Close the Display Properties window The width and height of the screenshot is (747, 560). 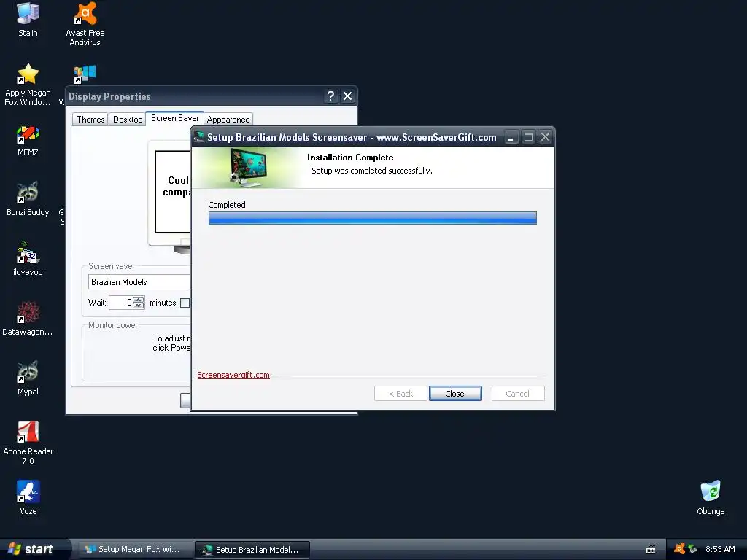tap(348, 96)
